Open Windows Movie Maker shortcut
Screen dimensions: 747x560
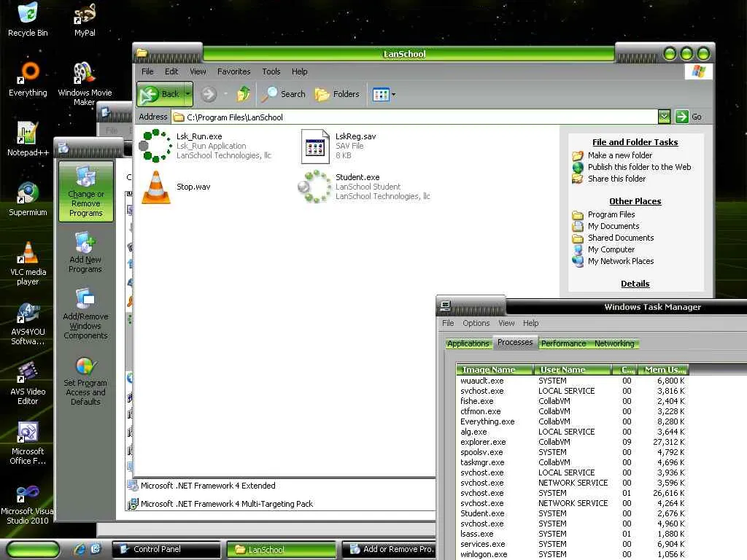click(85, 83)
